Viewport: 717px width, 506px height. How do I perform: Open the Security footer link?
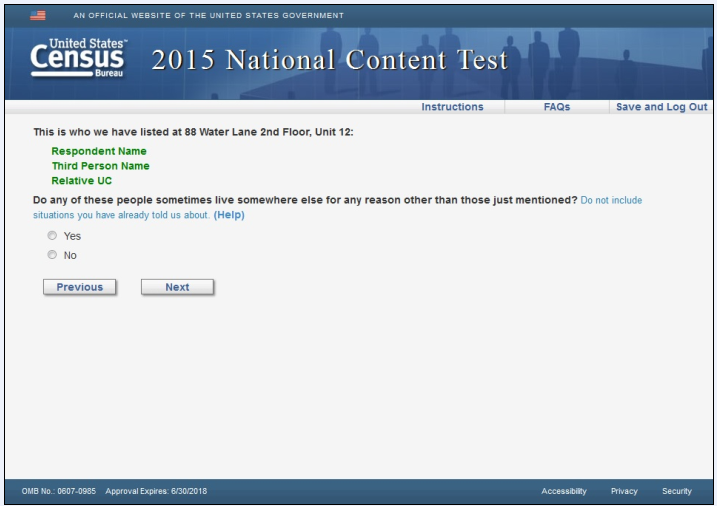(x=677, y=491)
